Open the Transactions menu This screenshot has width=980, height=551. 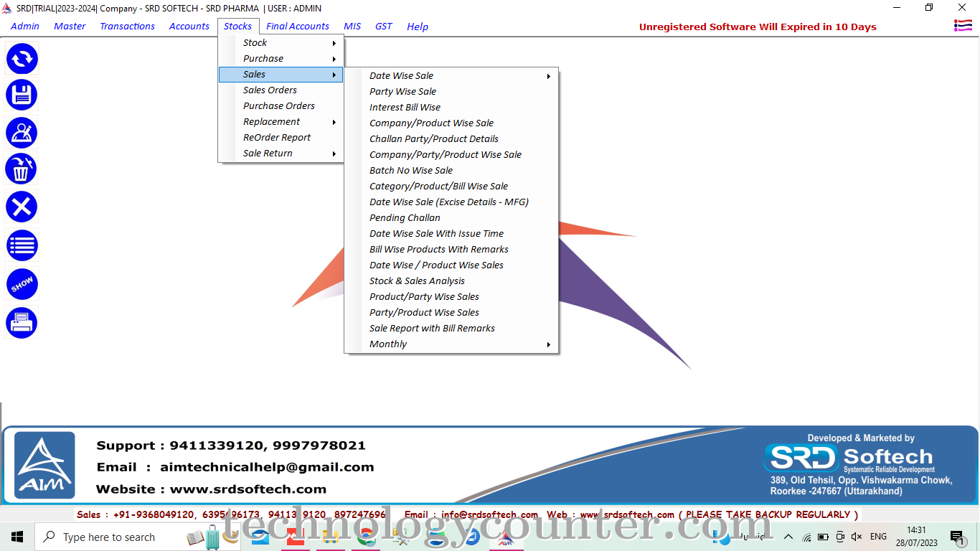[127, 27]
